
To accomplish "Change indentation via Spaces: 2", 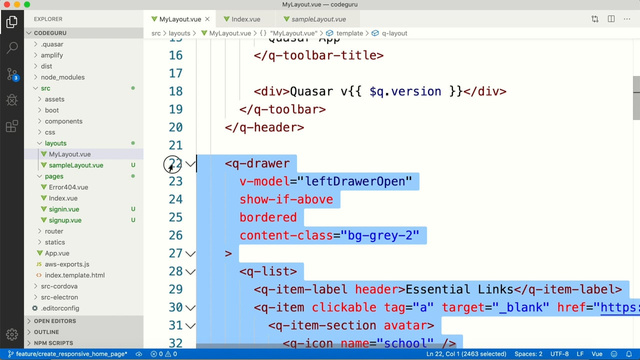I will pyautogui.click(x=528, y=354).
